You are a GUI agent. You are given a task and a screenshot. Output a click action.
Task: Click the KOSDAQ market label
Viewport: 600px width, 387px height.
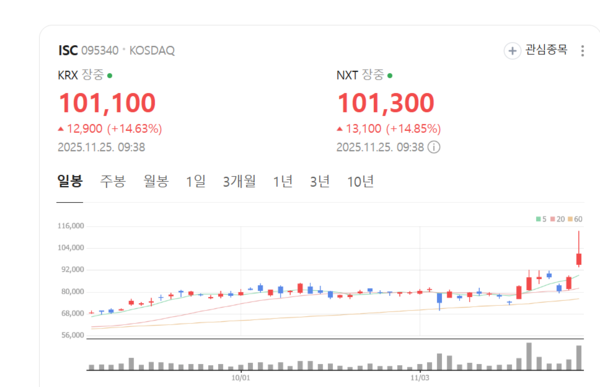pos(152,51)
